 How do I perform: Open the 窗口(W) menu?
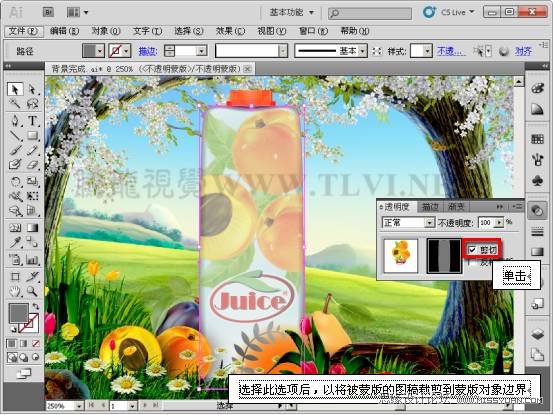313,31
